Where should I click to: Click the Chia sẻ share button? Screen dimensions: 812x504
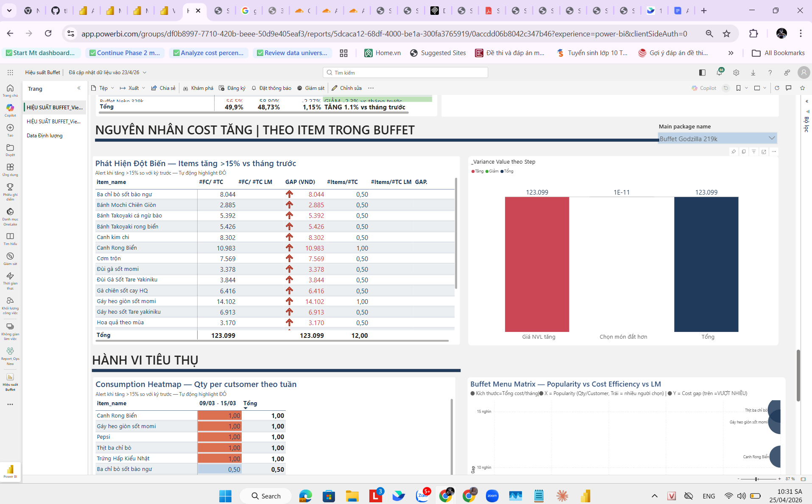pos(163,88)
